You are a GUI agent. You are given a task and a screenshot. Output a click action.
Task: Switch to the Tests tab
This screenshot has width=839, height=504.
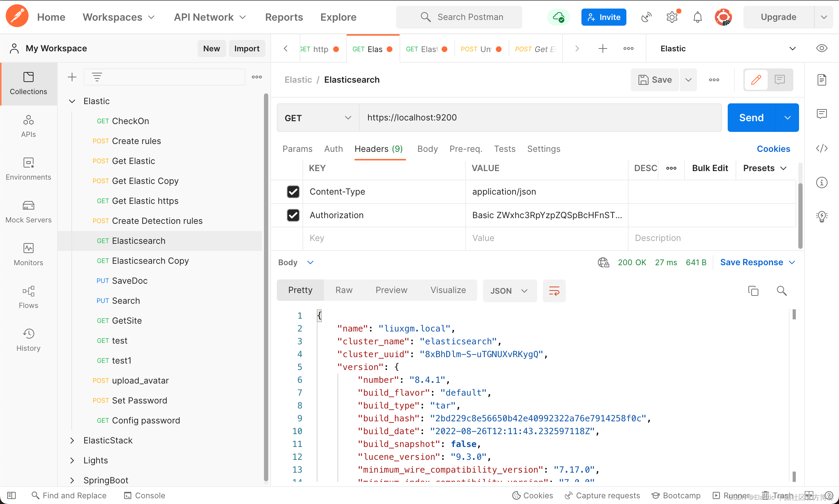(504, 148)
